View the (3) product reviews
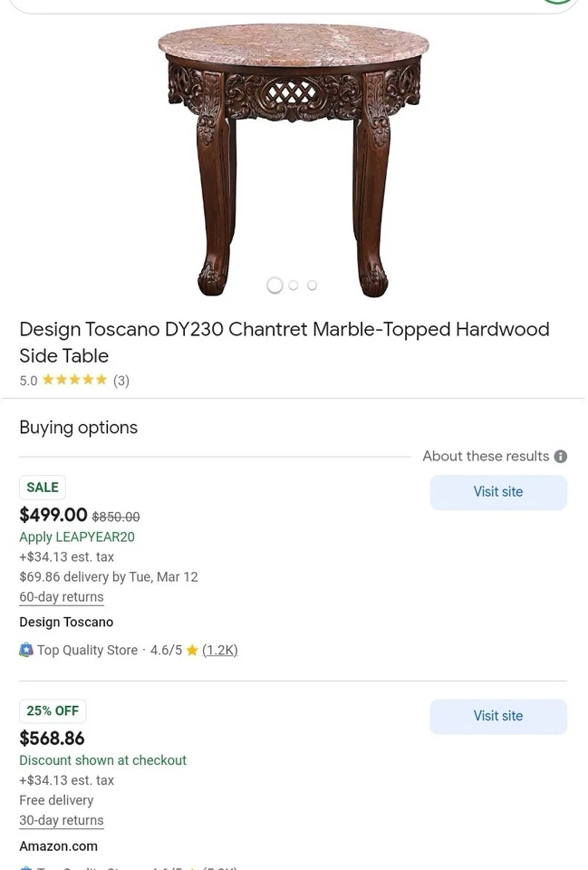This screenshot has height=870, width=588. 120,381
